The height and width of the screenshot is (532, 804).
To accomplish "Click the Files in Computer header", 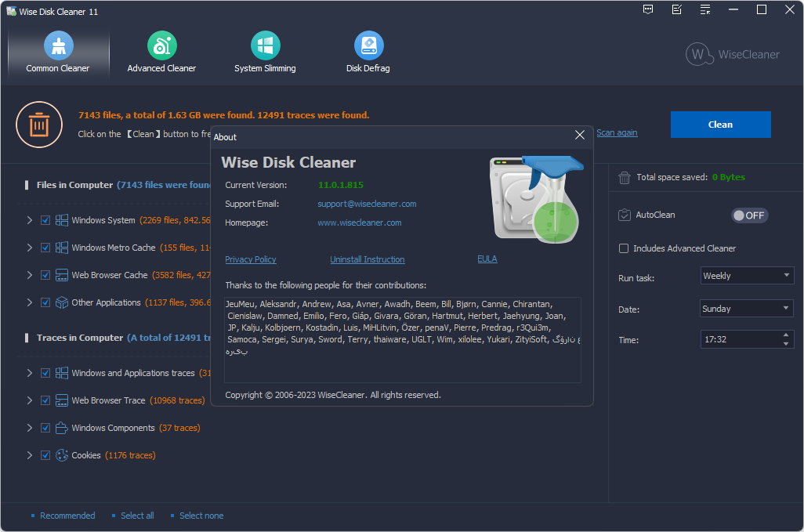I will coord(74,185).
